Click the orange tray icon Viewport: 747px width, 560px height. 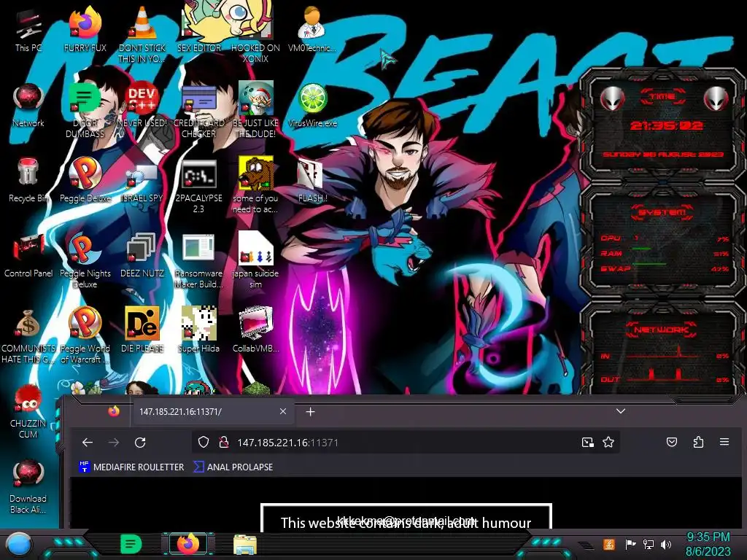[608, 544]
